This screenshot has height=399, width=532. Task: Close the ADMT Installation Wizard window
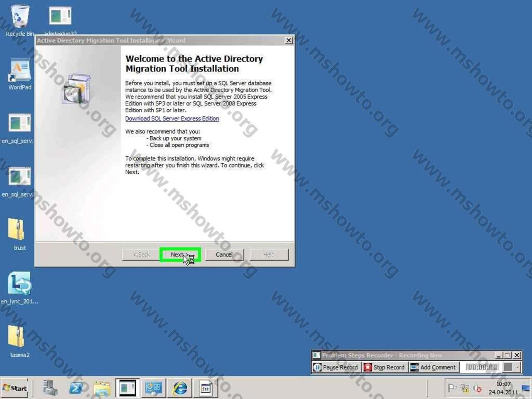point(289,40)
